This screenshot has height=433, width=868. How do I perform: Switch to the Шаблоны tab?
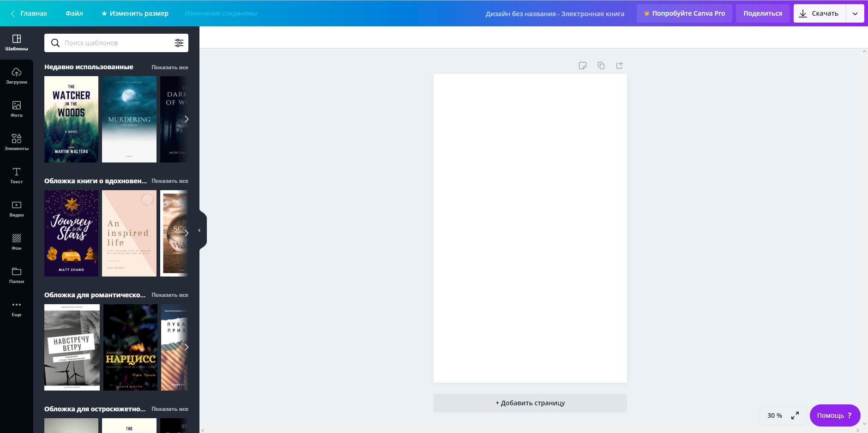[17, 43]
